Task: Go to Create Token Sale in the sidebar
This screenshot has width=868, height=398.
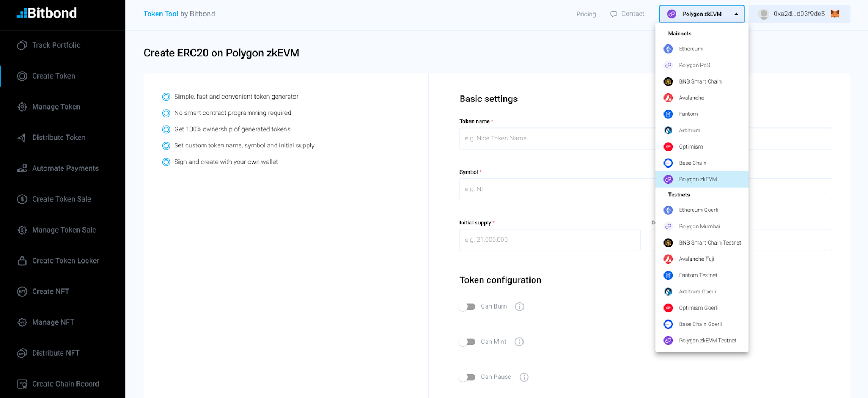Action: (x=61, y=199)
